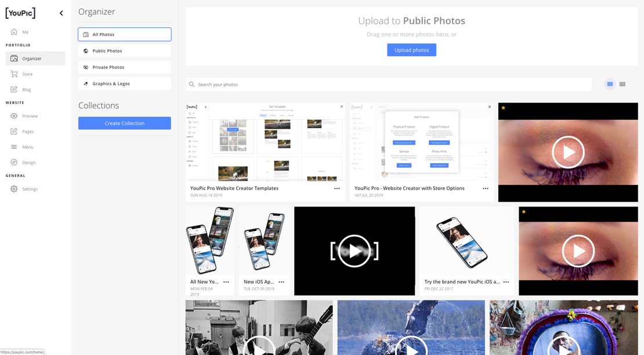Click the Upload photos button
644x355 pixels.
point(411,50)
